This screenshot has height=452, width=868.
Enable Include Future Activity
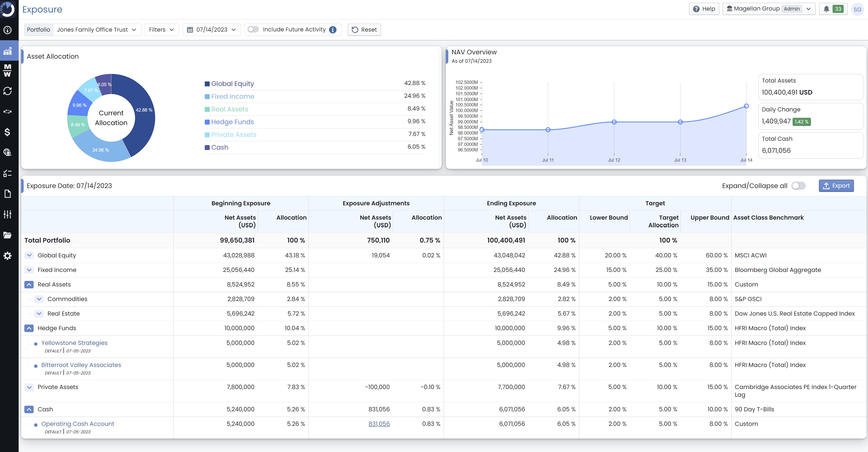coord(253,30)
